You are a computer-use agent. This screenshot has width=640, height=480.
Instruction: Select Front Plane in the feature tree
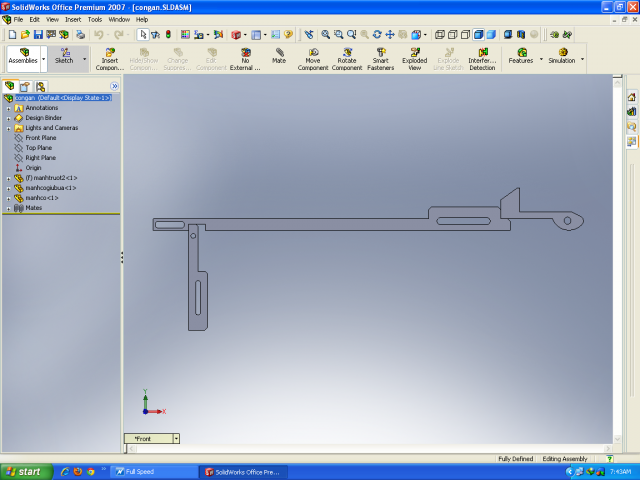click(40, 138)
